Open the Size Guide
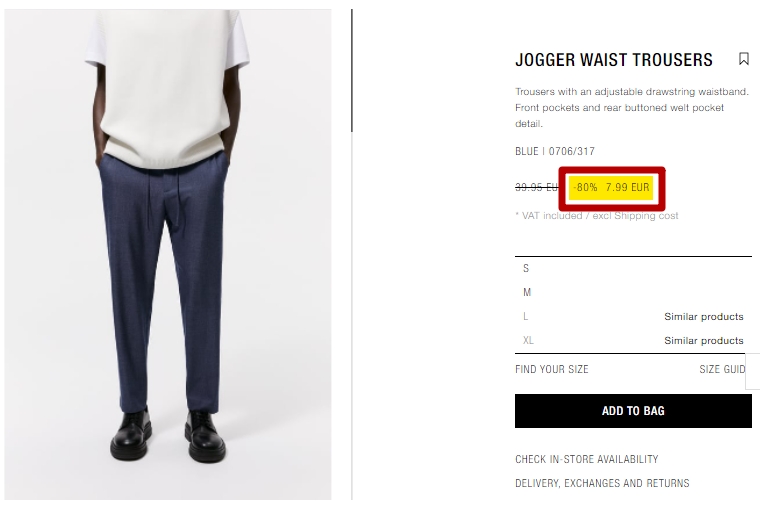 coord(722,369)
